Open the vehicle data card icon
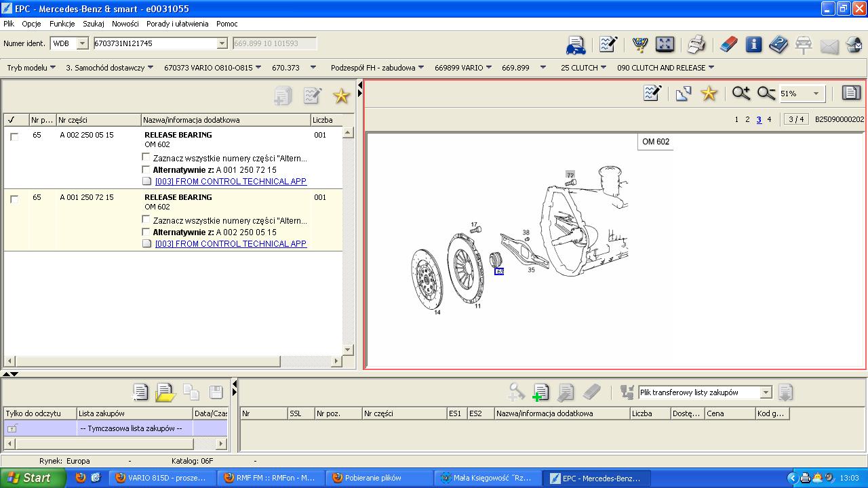The height and width of the screenshot is (488, 868). [576, 45]
